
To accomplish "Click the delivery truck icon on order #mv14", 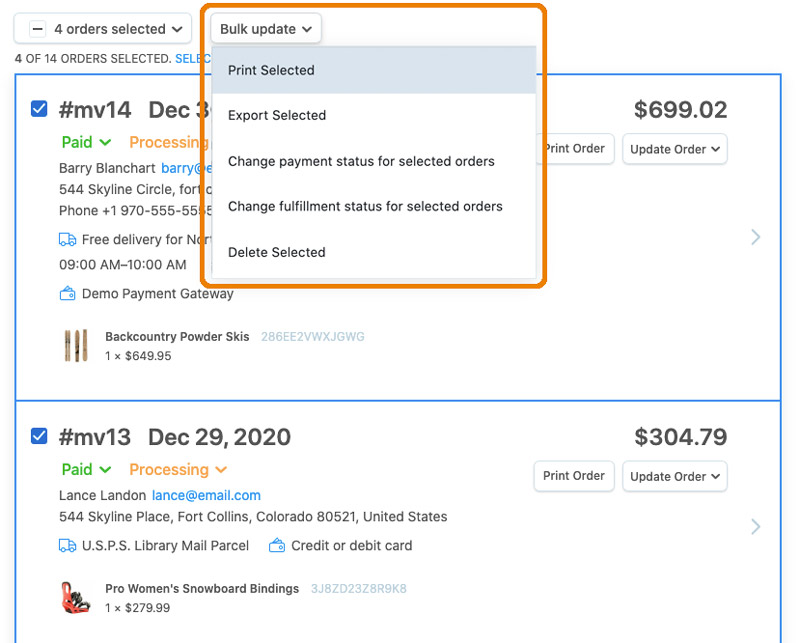I will tap(68, 240).
